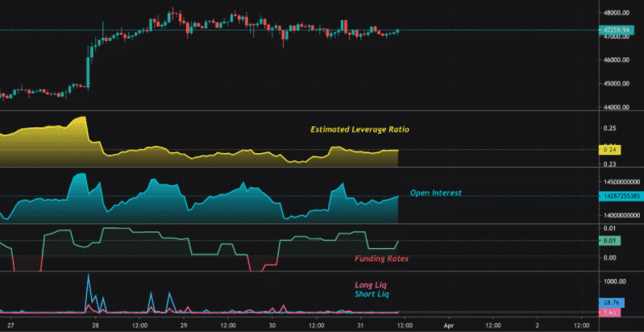Click the current price tag 47259.94
Viewport: 644px width, 332px height.
617,31
